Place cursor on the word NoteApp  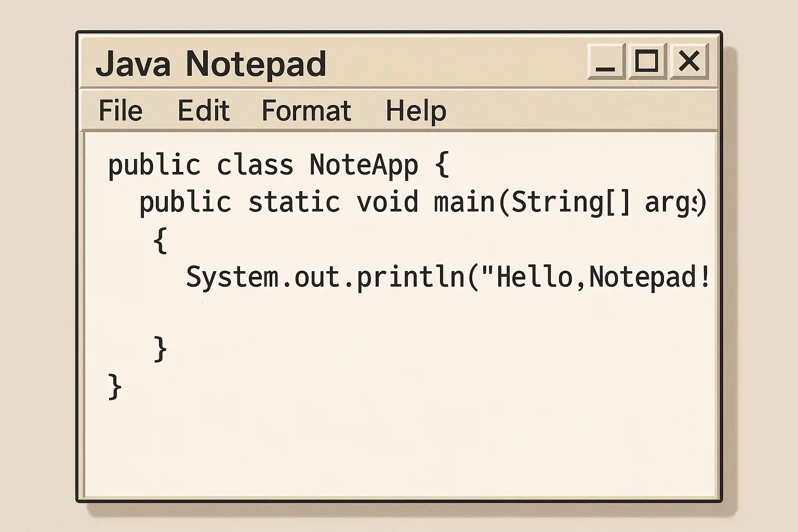364,165
